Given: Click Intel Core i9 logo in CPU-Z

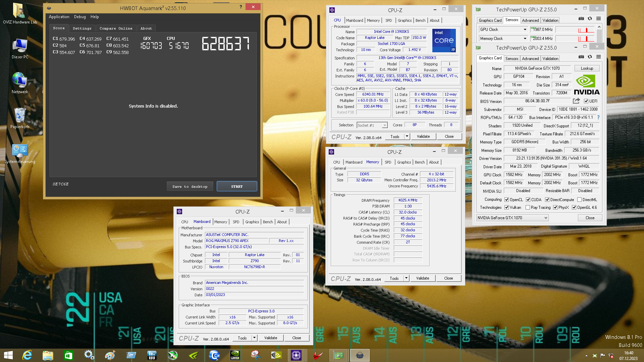Looking at the screenshot, I should tap(444, 41).
